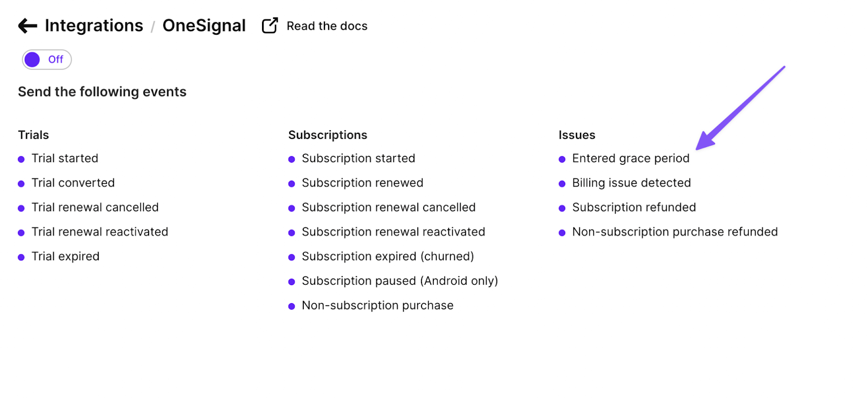
Task: Click the purple dot beside Trial started
Action: (21, 158)
